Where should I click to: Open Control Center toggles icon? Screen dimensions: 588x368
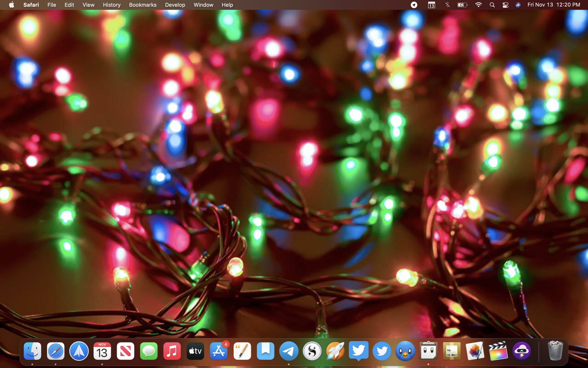[x=505, y=5]
